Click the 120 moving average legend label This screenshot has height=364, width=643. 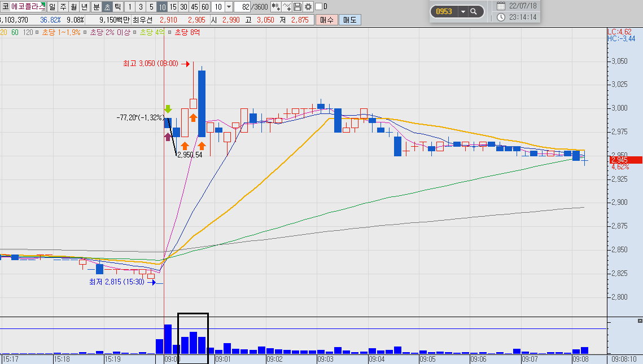point(28,32)
